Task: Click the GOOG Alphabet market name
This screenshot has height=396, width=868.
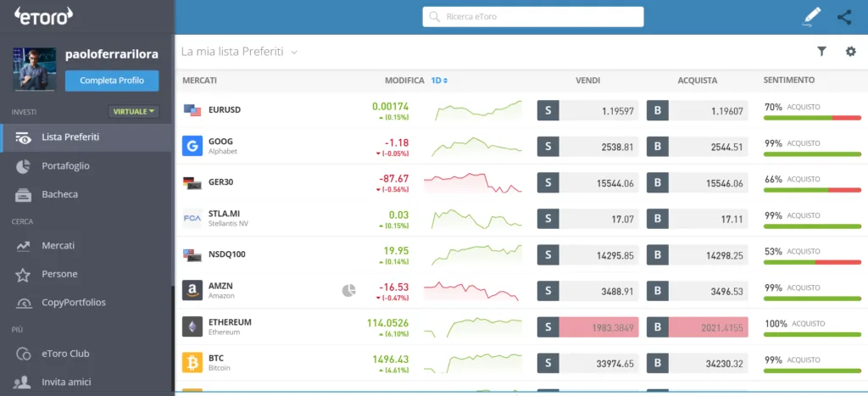Action: click(223, 146)
